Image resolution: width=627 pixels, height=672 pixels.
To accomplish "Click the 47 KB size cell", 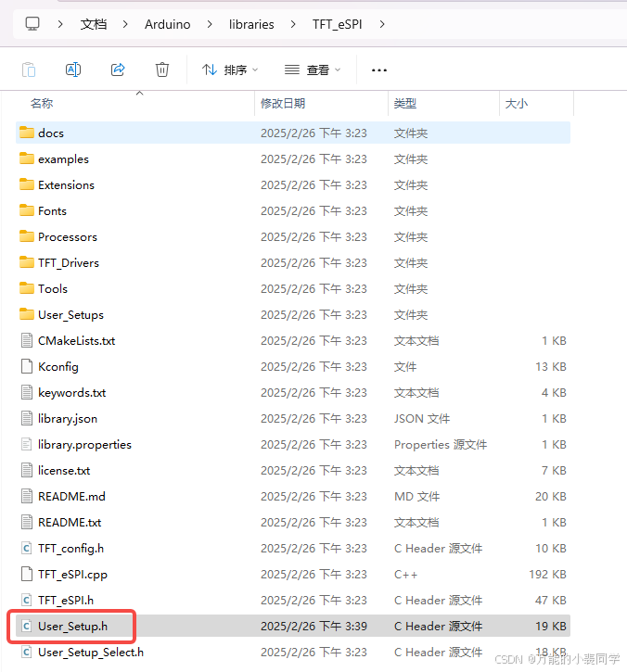I will tap(551, 601).
